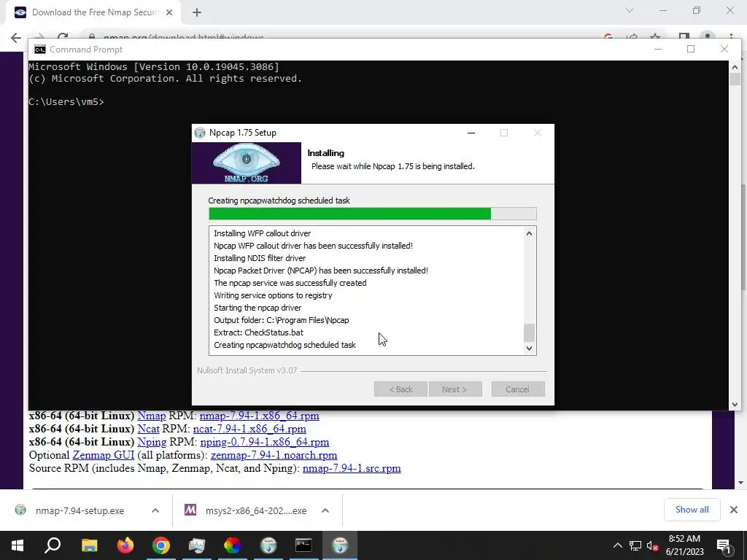Open ncat-7.94-1.x86_64.rpm link

tap(249, 429)
